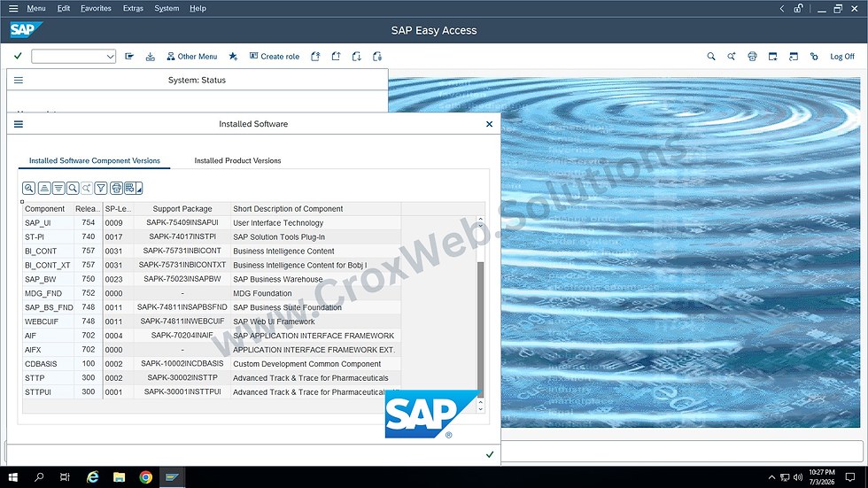Select the SAP_UI component cell
This screenshot has width=868, height=488.
tap(48, 223)
